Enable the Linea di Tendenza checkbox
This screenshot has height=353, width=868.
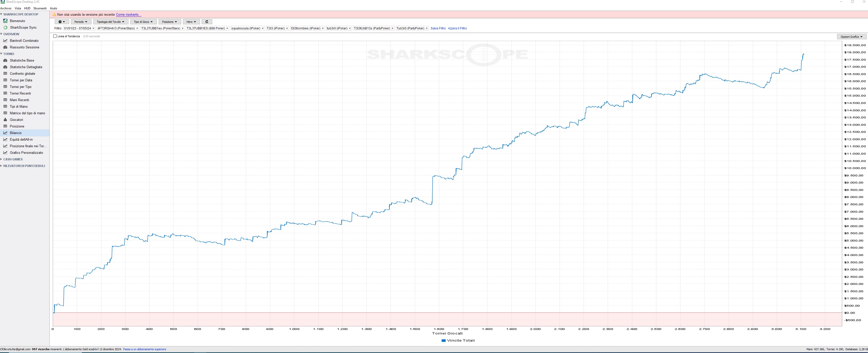click(55, 36)
